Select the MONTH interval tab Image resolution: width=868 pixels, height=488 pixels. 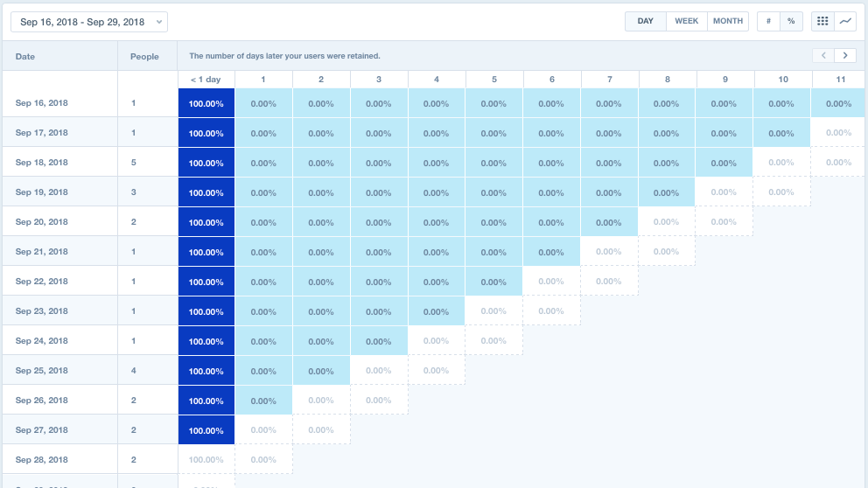pyautogui.click(x=728, y=21)
